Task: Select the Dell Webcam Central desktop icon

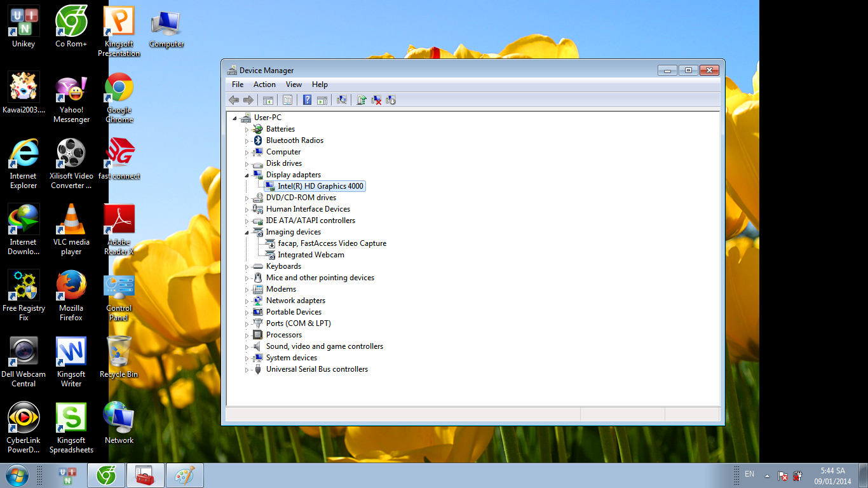Action: (24, 363)
